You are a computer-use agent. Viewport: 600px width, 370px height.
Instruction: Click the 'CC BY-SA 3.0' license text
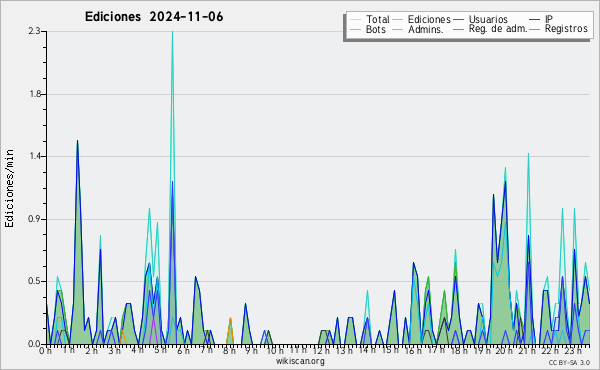tap(569, 363)
